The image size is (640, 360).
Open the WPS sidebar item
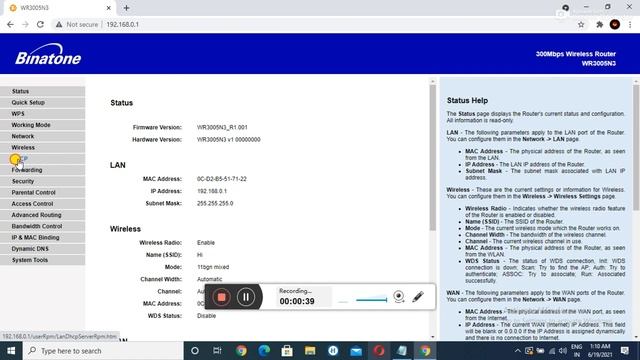(x=42, y=113)
